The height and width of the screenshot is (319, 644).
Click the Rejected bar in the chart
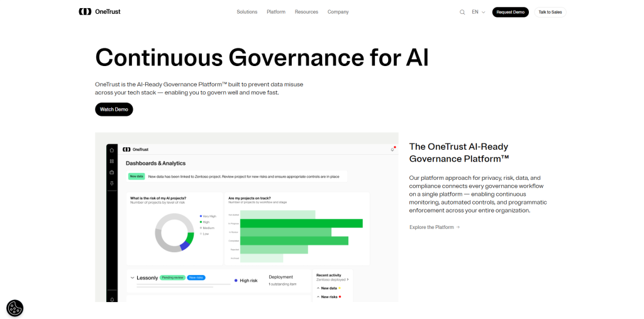click(x=274, y=250)
